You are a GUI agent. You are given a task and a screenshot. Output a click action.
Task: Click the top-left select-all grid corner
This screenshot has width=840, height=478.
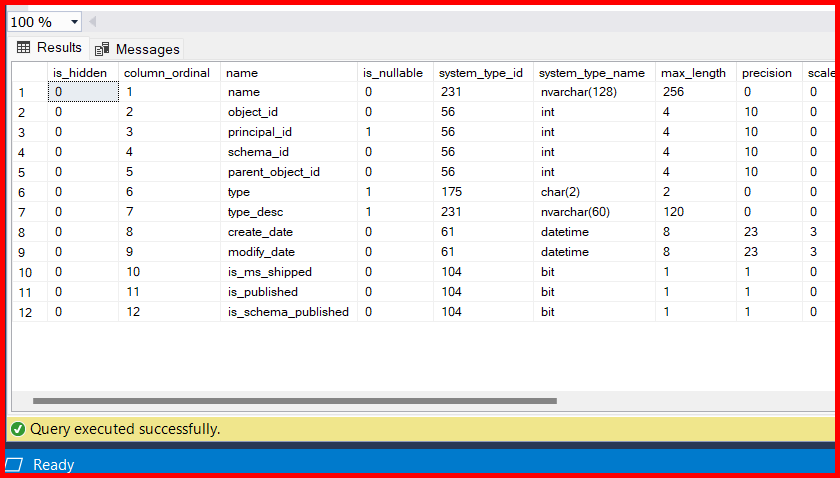(x=28, y=73)
